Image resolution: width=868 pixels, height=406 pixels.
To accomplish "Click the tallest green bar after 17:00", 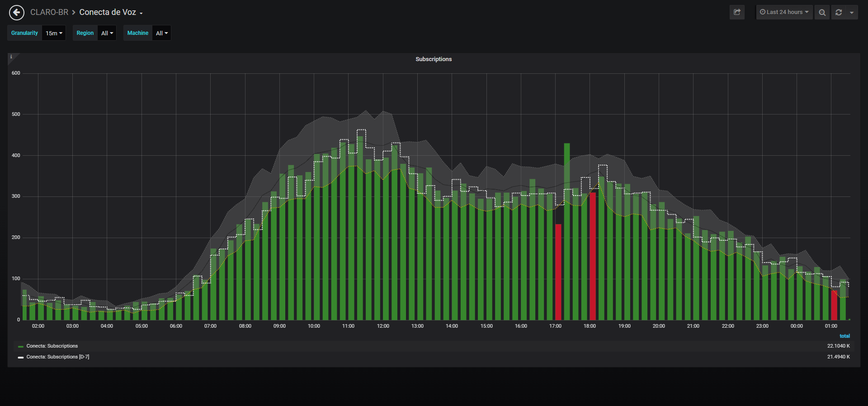I will 567,232.
